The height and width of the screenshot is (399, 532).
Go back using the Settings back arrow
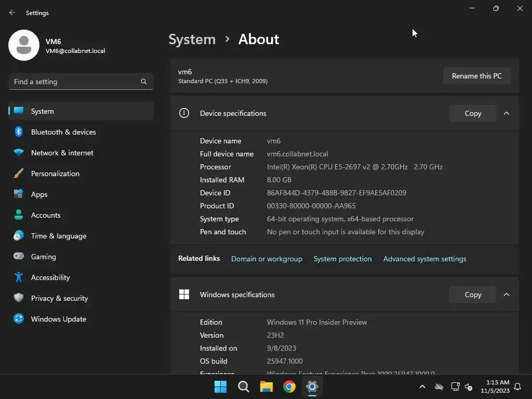click(x=12, y=12)
